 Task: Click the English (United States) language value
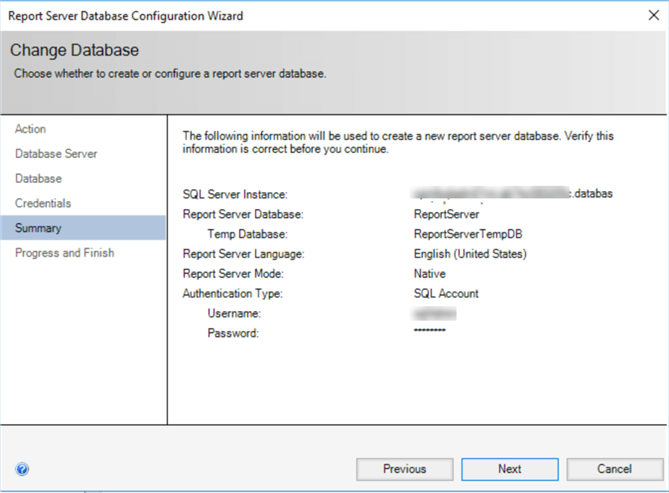(470, 254)
